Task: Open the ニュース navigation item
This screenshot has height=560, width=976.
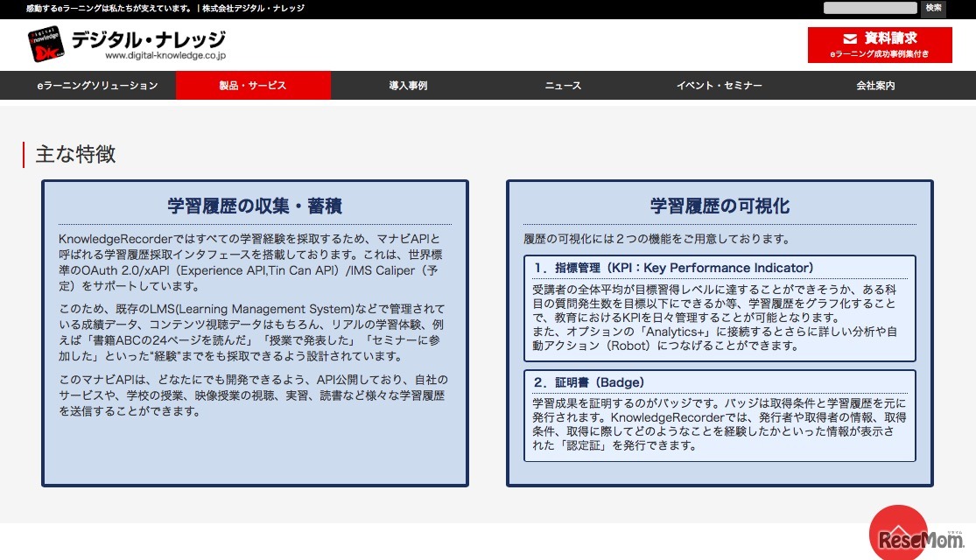Action: click(563, 86)
